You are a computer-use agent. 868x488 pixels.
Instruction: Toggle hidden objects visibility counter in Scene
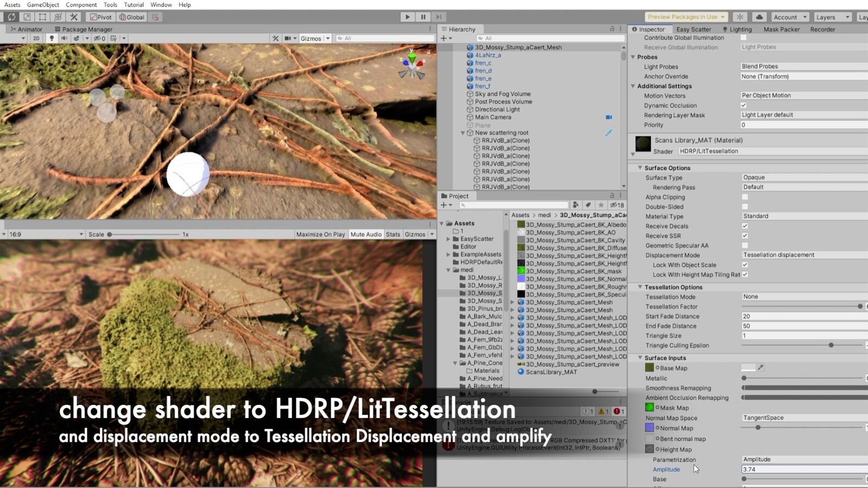(x=99, y=38)
